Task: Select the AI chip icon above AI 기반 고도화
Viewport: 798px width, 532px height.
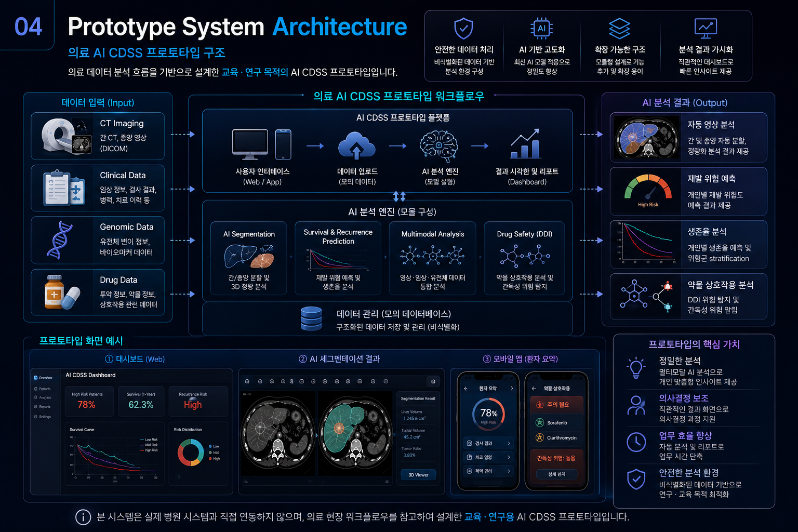Action: pyautogui.click(x=541, y=29)
